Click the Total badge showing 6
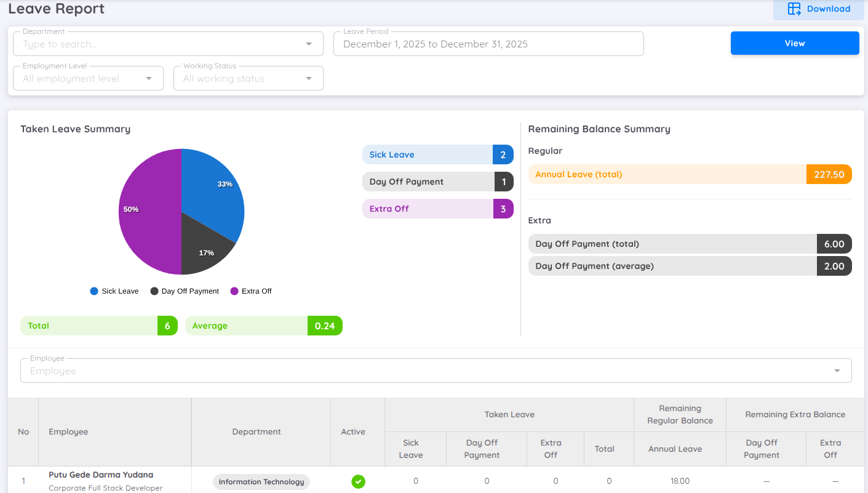The height and width of the screenshot is (493, 868). (167, 326)
